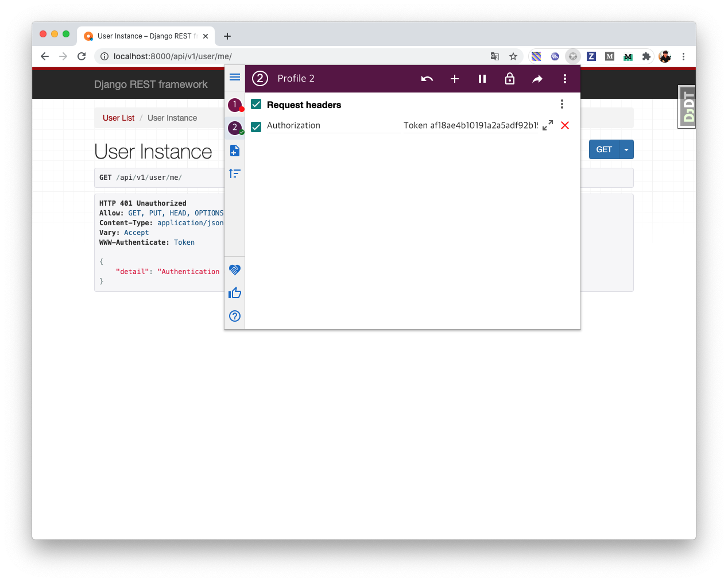The height and width of the screenshot is (582, 728).
Task: Switch to profile 1 in sidebar
Action: pos(235,105)
